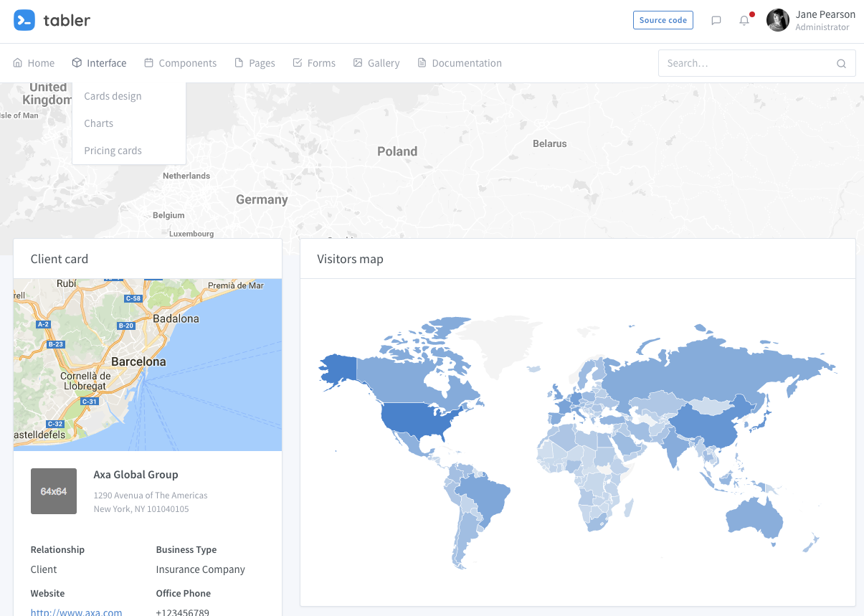This screenshot has width=864, height=616.
Task: Open the Documentation menu item
Action: tap(460, 63)
